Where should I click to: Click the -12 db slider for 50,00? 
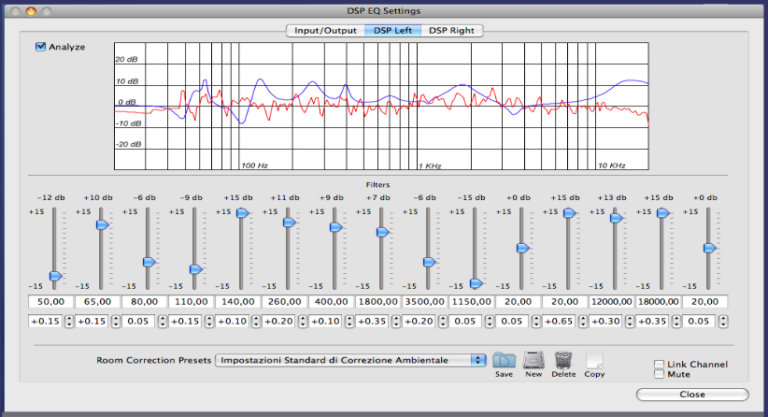[x=55, y=276]
